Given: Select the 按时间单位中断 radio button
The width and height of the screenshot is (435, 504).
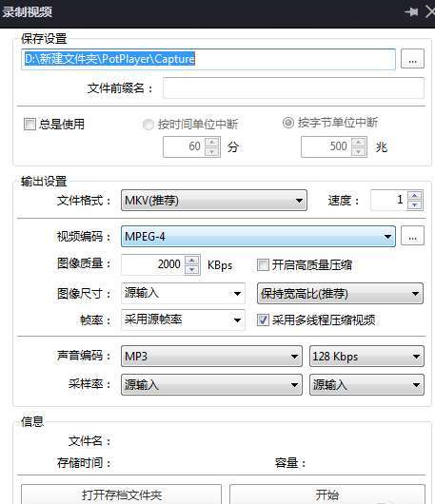Looking at the screenshot, I should point(148,125).
